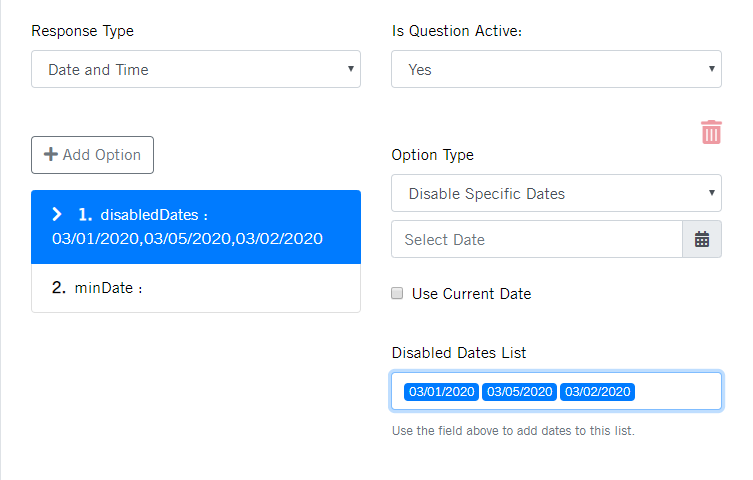Click the 03/05/2020 date tag
Viewport: 753px width, 480px height.
click(x=519, y=392)
